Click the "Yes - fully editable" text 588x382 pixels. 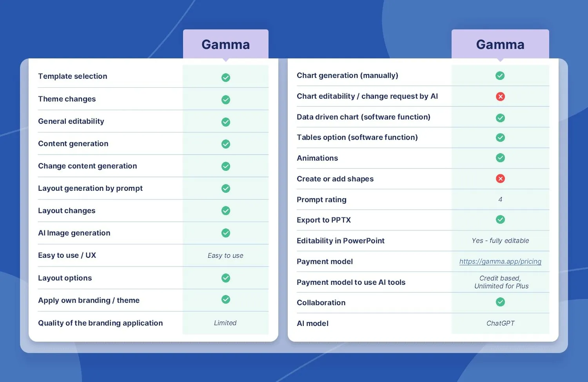(500, 241)
